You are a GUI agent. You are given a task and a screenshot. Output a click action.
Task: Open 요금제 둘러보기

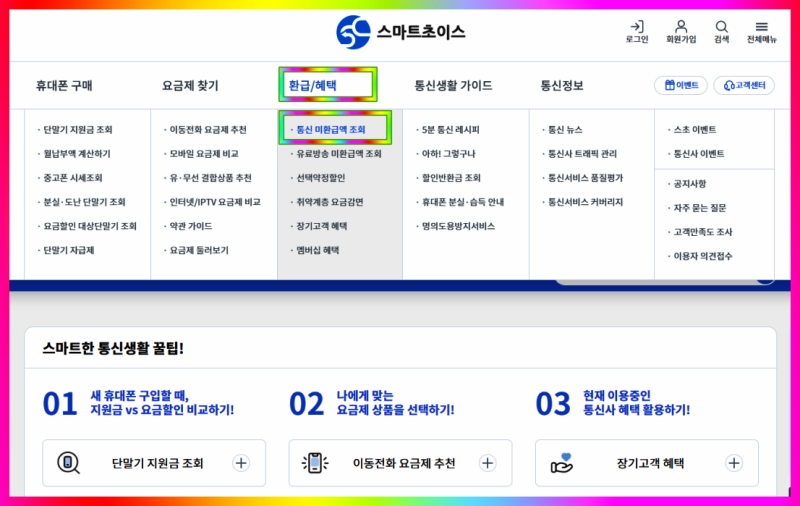[198, 250]
